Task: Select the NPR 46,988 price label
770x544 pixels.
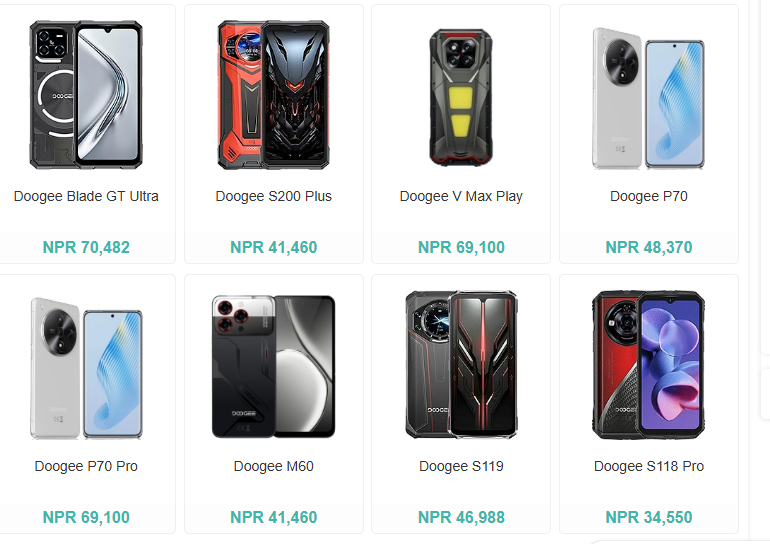Action: tap(461, 517)
